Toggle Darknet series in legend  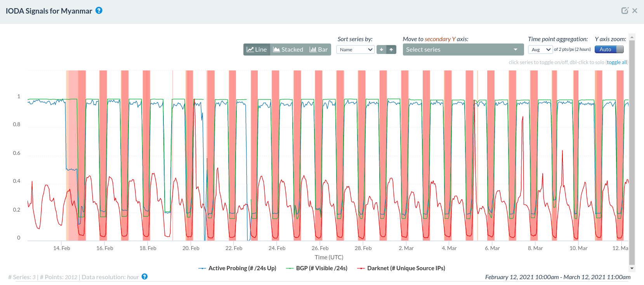coord(401,268)
